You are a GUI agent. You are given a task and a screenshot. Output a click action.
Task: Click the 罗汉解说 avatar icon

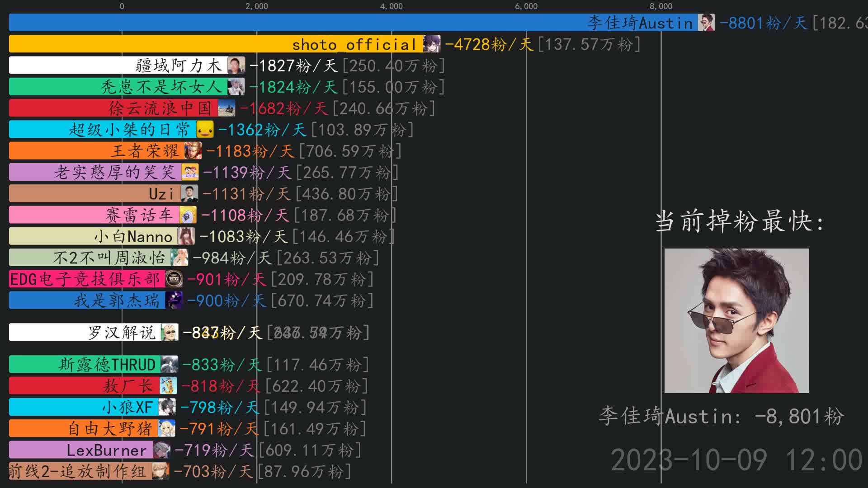click(170, 333)
